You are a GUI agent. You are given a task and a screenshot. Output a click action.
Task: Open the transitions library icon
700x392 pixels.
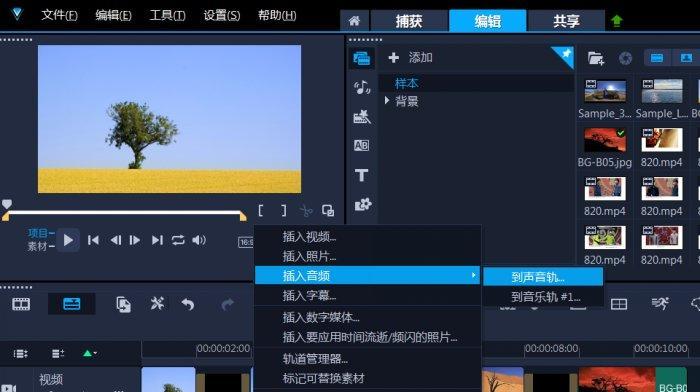pos(362,117)
